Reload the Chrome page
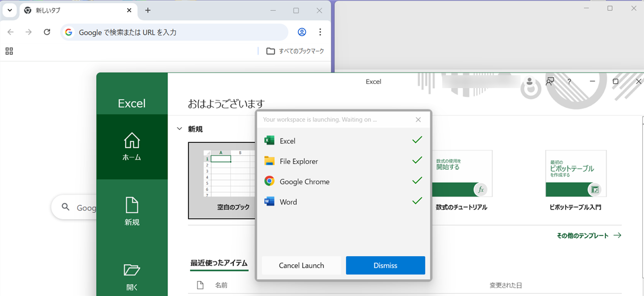644x296 pixels. (x=47, y=32)
